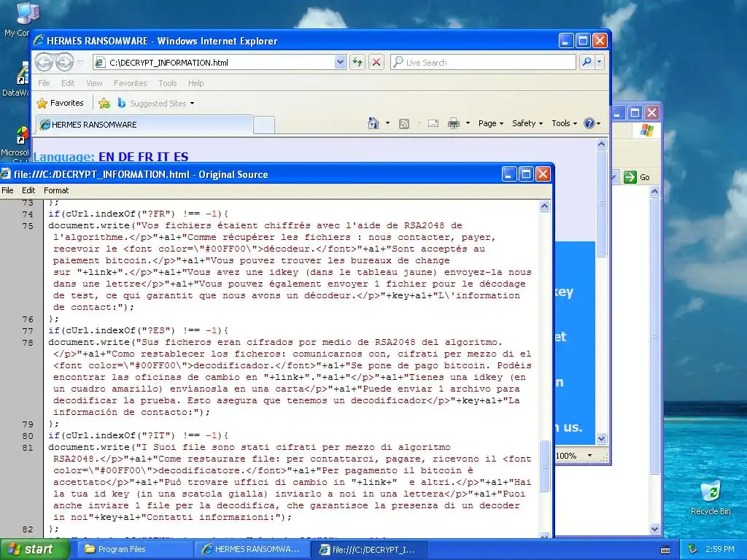Select the HERMES RANSOMWARE browser tab
Screen dimensions: 747x560
[144, 124]
